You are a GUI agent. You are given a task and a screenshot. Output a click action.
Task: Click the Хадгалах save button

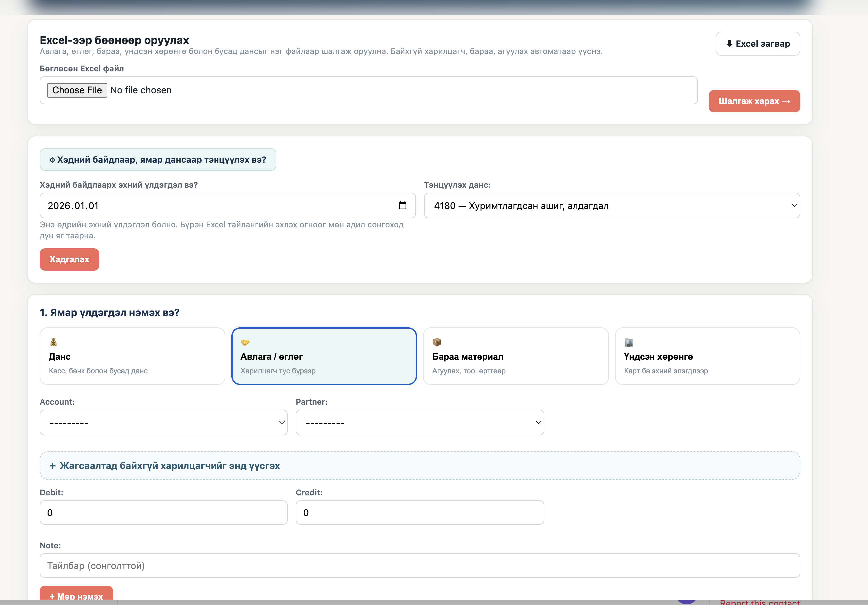click(69, 259)
